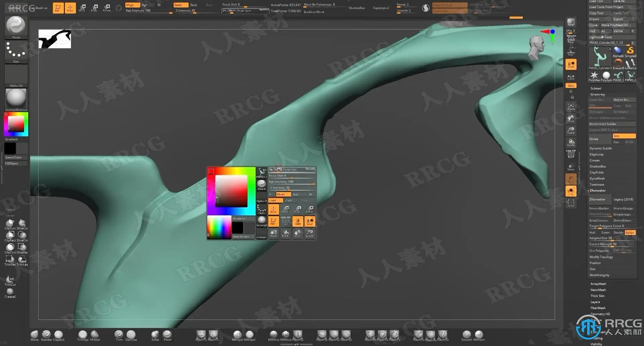Toggle PolyF wireframe display

[571, 154]
